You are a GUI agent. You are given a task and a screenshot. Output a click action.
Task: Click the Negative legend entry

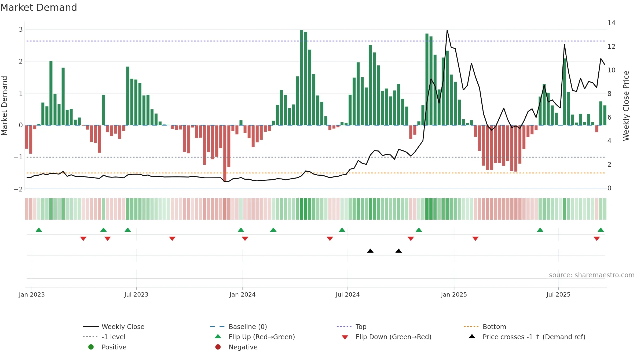coord(236,347)
